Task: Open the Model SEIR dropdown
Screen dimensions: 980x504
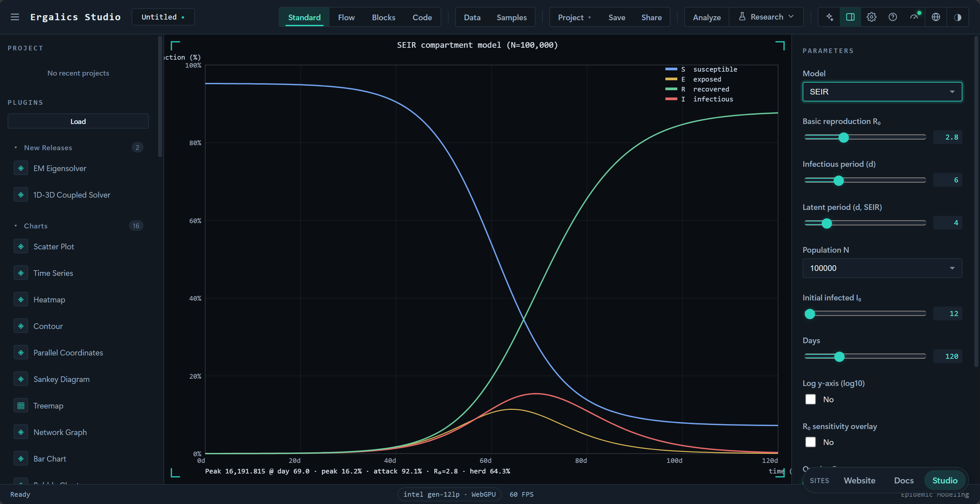Action: [882, 92]
